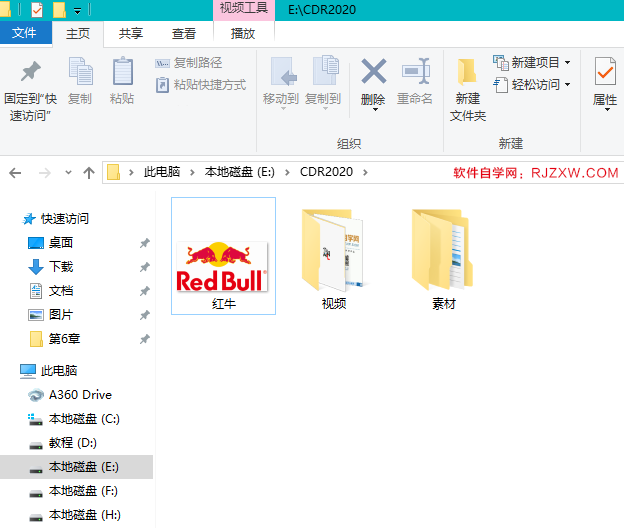
Task: Open Desktop (桌面) in sidebar
Action: (51, 243)
